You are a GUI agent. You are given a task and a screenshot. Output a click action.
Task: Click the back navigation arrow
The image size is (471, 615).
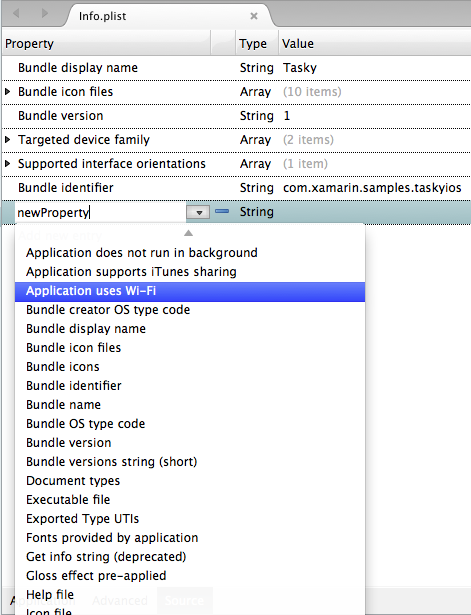(16, 13)
